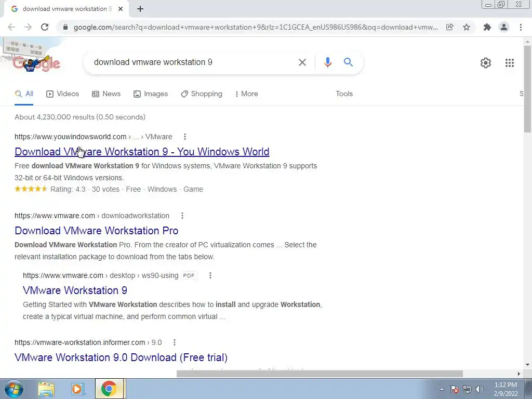Open the Chrome profile avatar
Image resolution: width=532 pixels, height=399 pixels.
504,27
